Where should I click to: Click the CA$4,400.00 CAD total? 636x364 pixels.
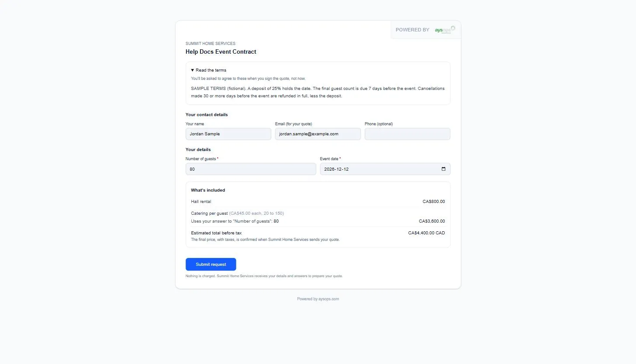pyautogui.click(x=427, y=233)
